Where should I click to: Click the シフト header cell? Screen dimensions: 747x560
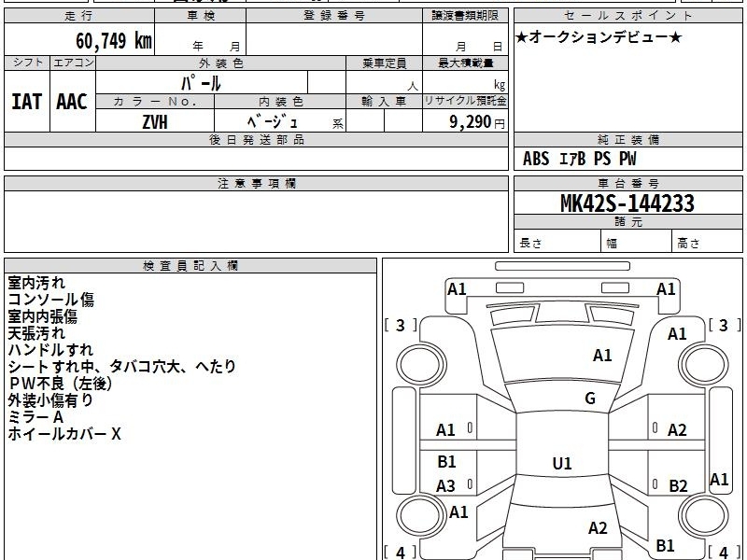click(x=27, y=63)
